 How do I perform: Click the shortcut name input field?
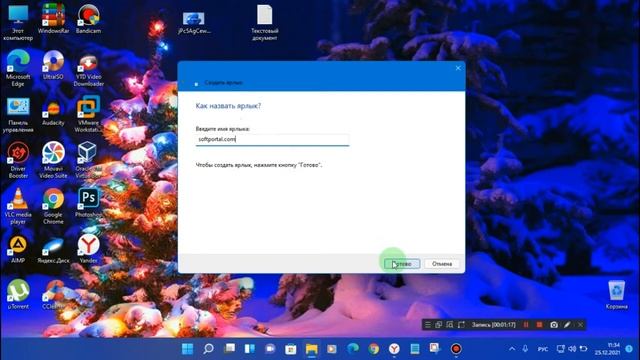click(272, 139)
